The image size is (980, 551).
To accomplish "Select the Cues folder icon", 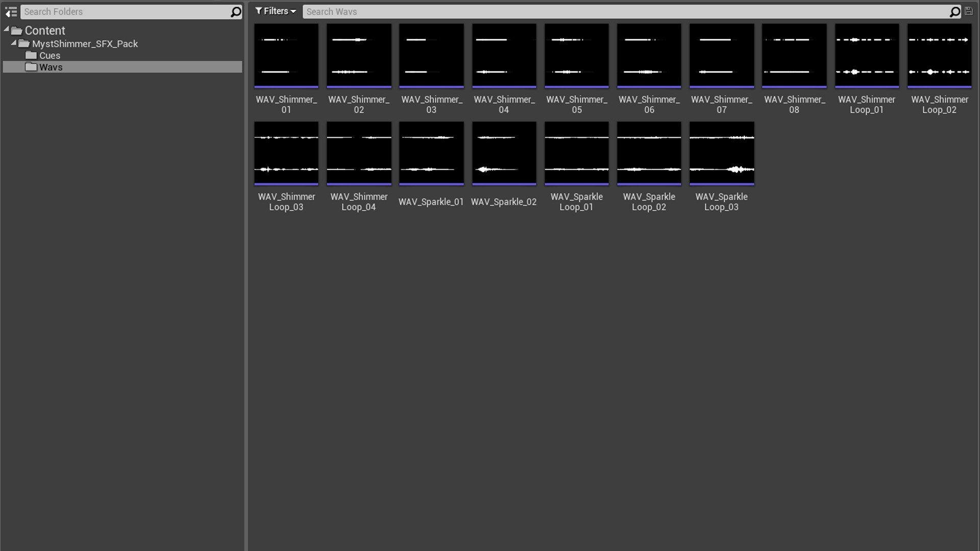I will click(x=31, y=55).
